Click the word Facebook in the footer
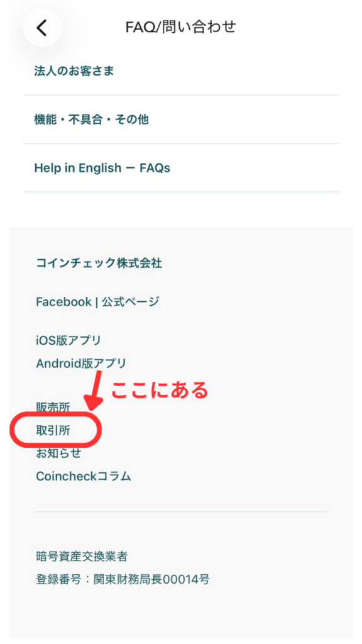This screenshot has height=644, width=362. coord(63,302)
